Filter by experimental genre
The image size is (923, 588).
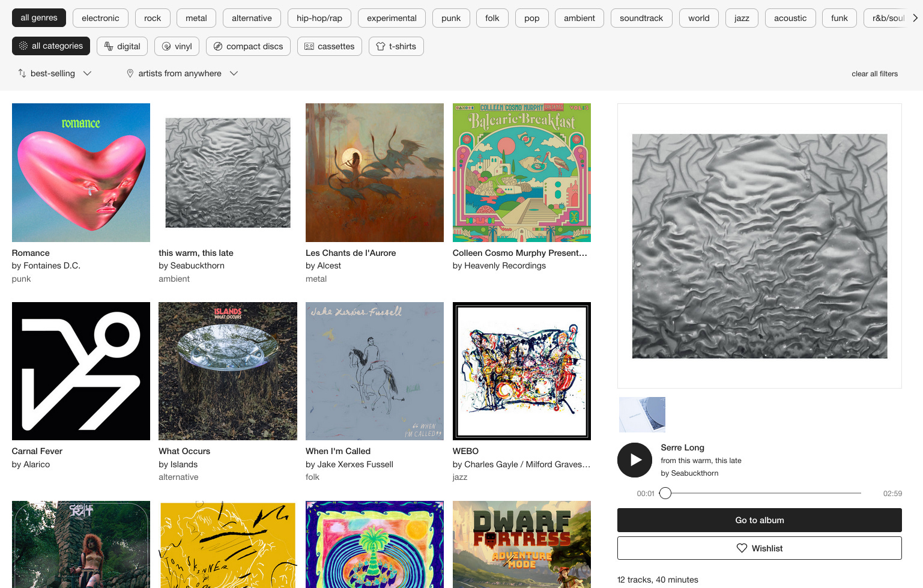392,18
